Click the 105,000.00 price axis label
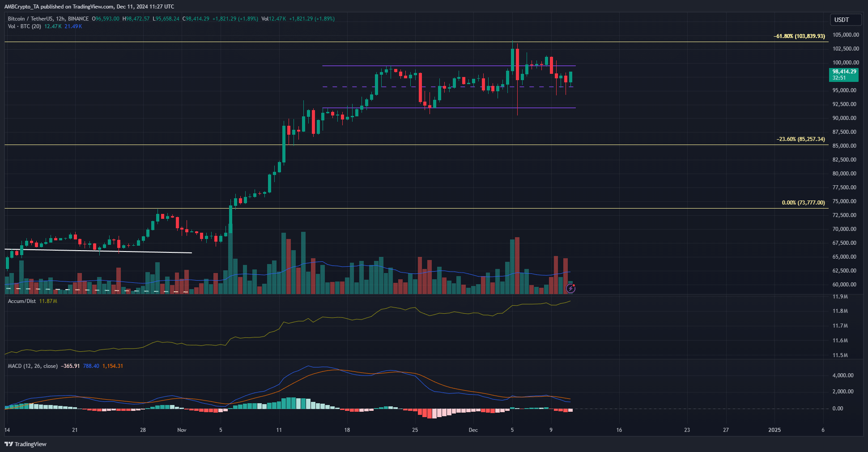 (x=845, y=35)
